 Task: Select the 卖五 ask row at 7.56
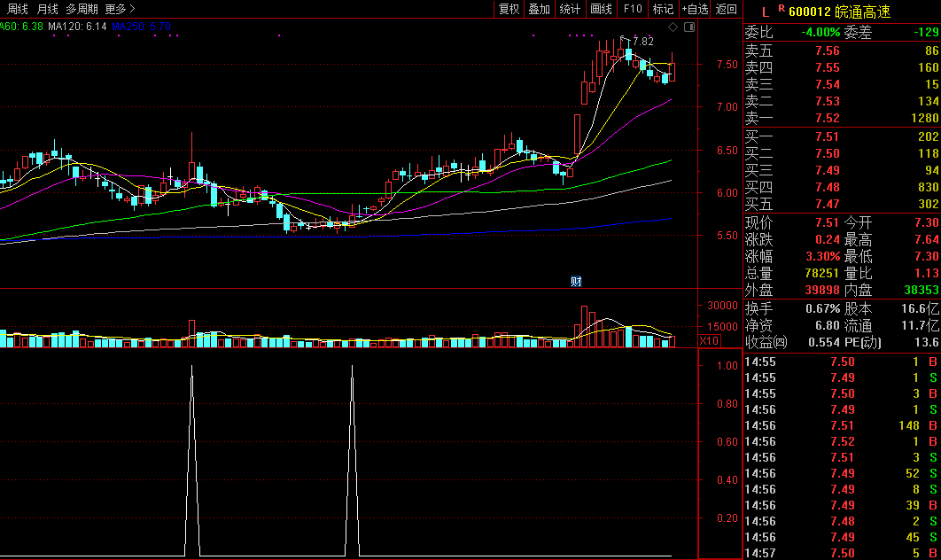[842, 51]
